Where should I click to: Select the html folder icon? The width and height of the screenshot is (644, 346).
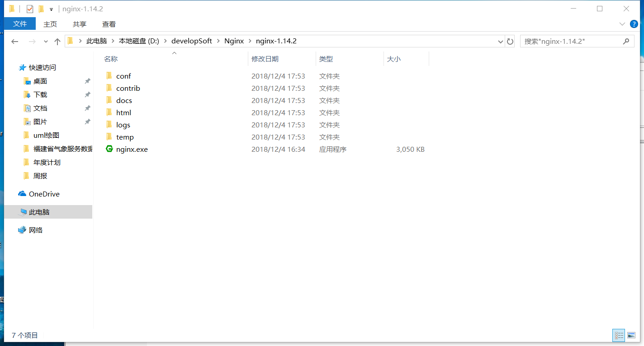point(109,112)
